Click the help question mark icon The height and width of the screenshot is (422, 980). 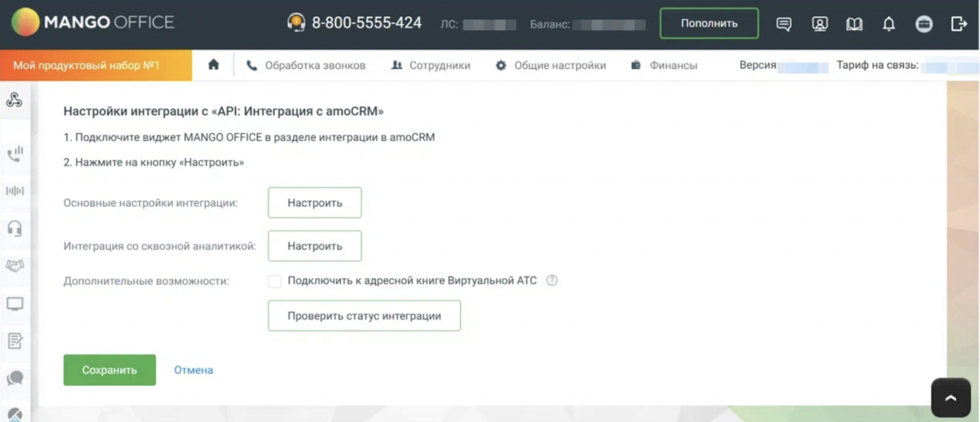click(x=552, y=281)
